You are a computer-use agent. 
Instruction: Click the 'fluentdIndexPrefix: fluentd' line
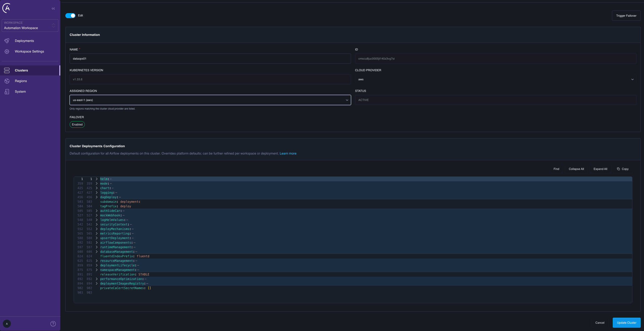[125, 256]
